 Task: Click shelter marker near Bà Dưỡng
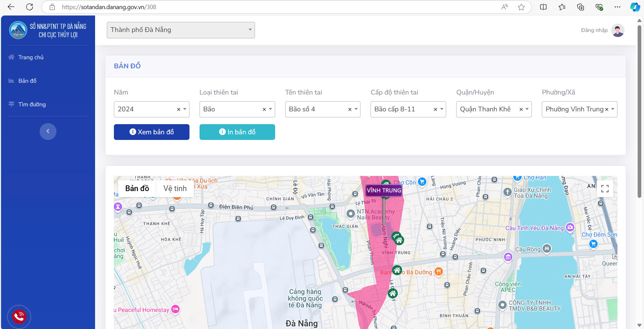(397, 270)
